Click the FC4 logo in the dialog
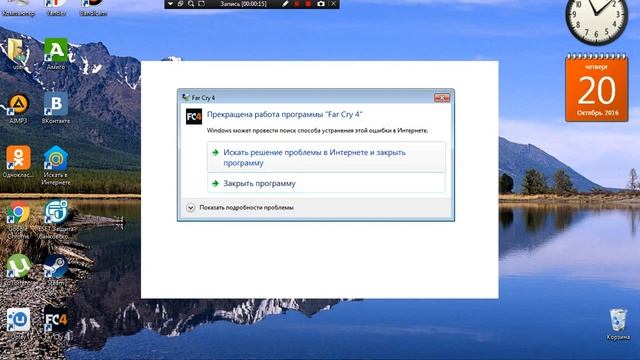The height and width of the screenshot is (360, 640). pos(193,116)
